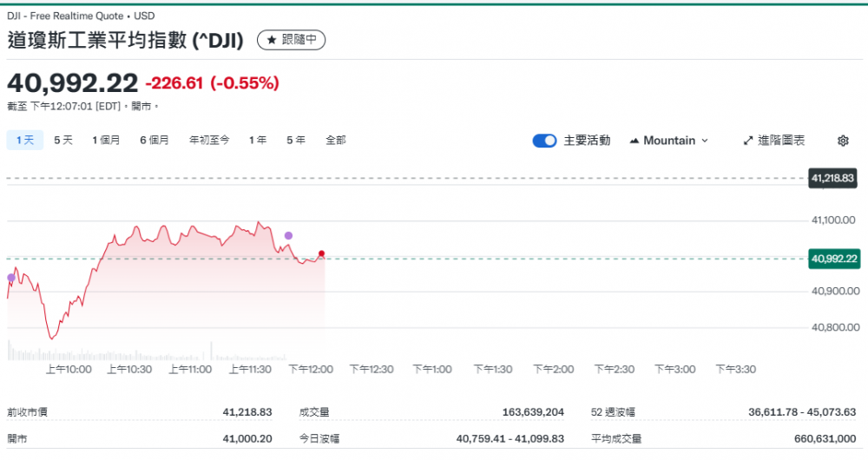
Task: Click the red current-price dot on the chart
Action: 321,253
